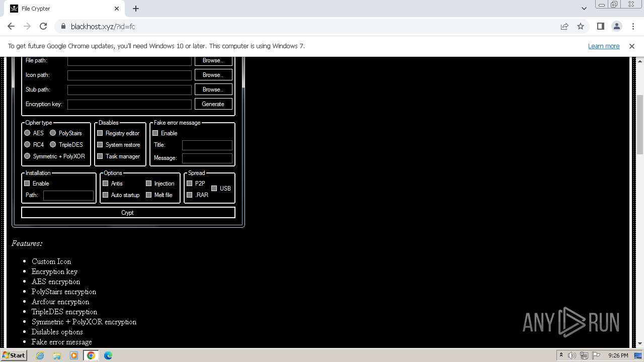Open the Chrome three-dot menu
The image size is (644, 362).
(633, 26)
